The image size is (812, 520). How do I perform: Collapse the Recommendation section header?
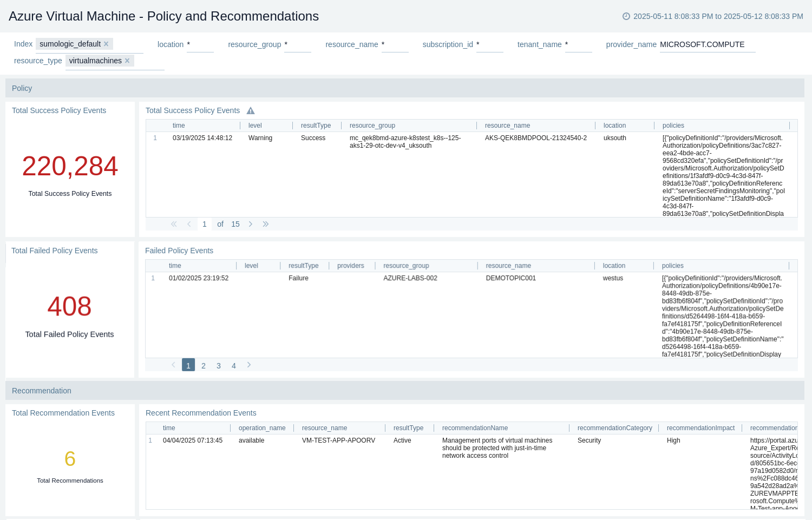405,391
